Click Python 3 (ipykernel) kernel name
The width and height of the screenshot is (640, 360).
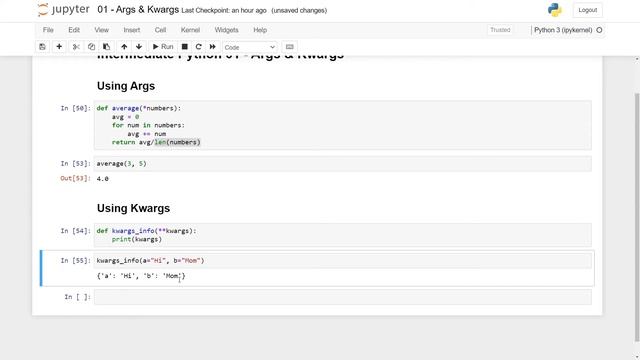point(563,30)
